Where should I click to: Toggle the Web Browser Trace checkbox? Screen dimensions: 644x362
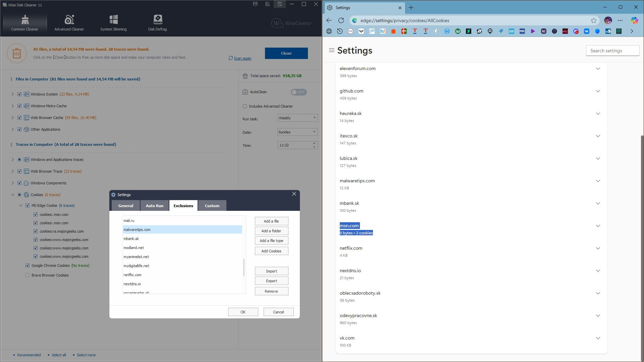coord(19,171)
